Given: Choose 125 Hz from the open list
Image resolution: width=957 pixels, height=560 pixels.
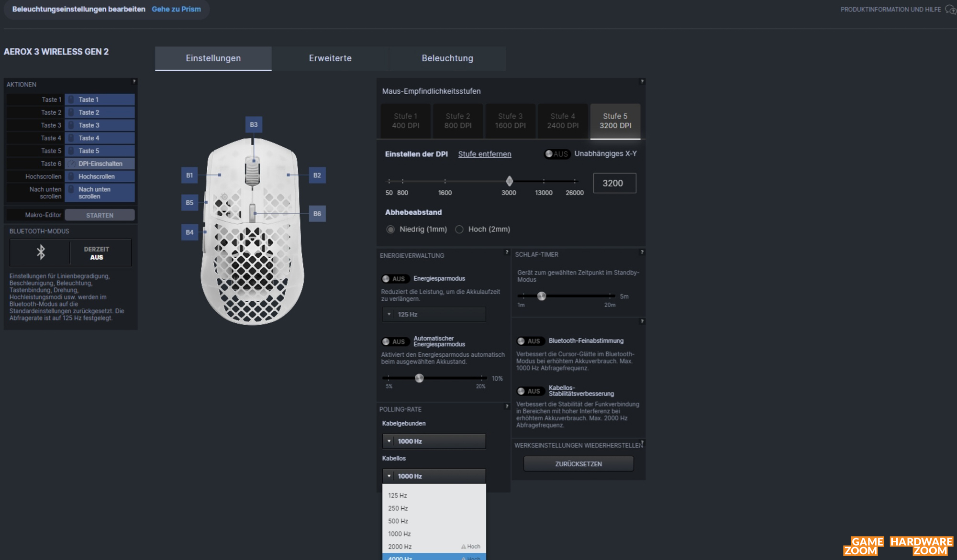Looking at the screenshot, I should click(434, 495).
